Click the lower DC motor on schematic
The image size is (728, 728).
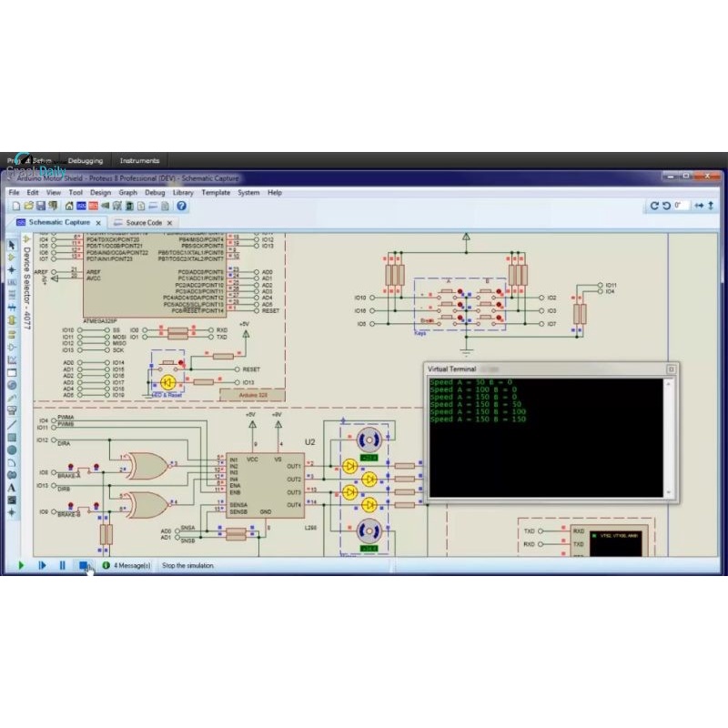(x=369, y=531)
